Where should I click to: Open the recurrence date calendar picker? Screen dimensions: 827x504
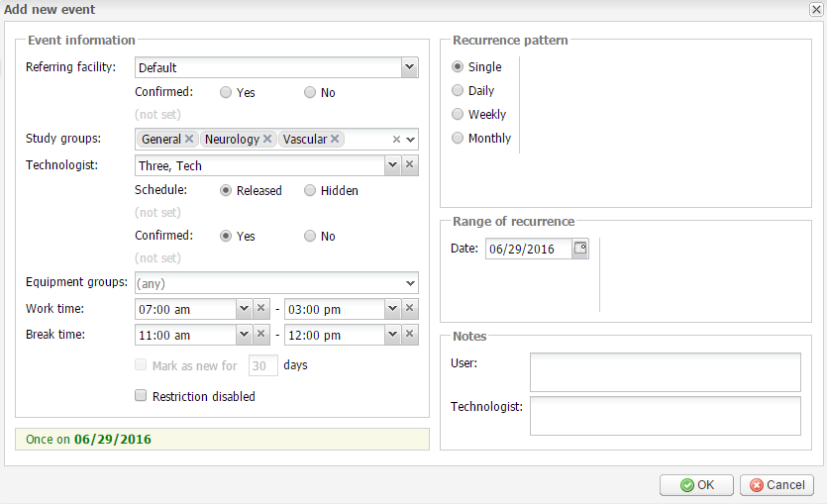[580, 248]
